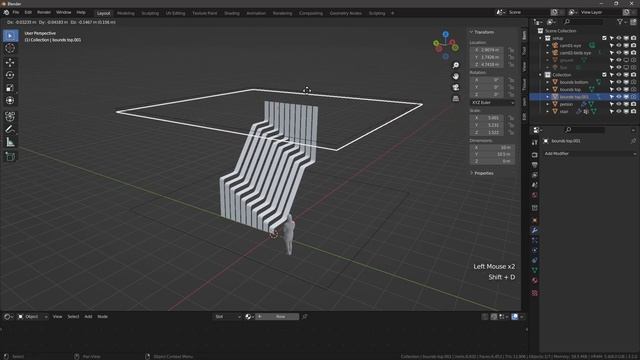The width and height of the screenshot is (640, 360).
Task: Open the outliner filter dropdown
Action: (621, 22)
